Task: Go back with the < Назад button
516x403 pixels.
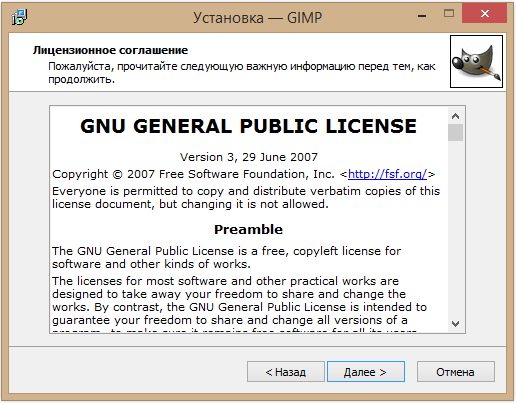Action: click(286, 372)
